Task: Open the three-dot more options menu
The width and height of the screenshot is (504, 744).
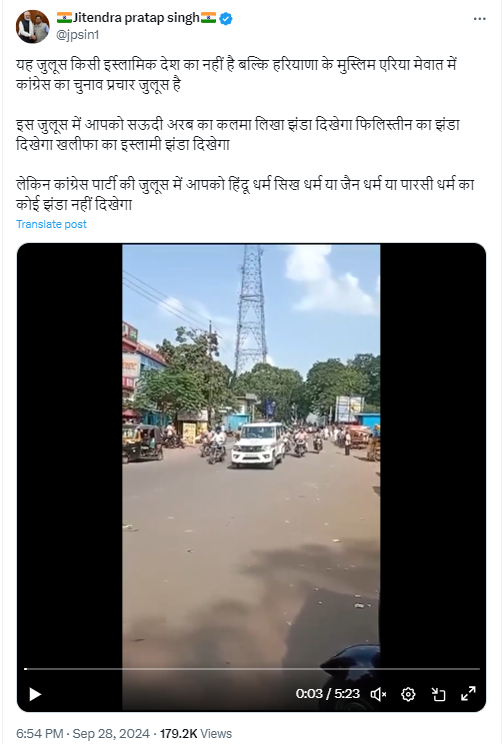Action: click(480, 19)
